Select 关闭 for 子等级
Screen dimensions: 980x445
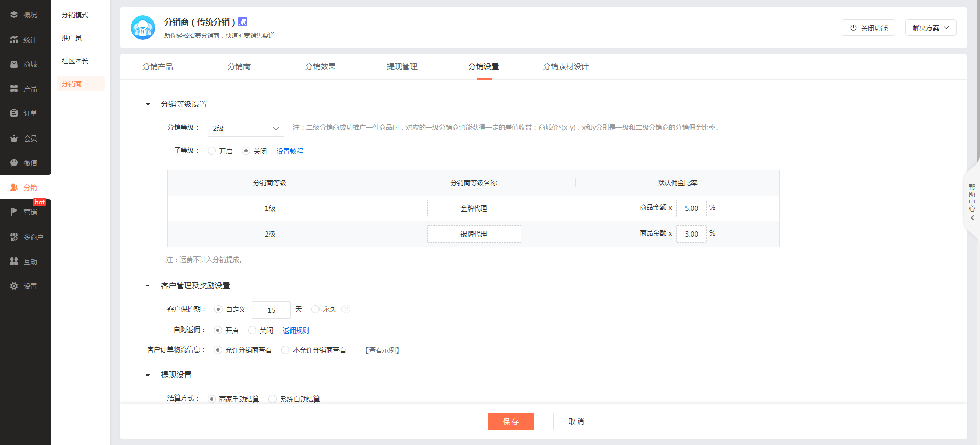246,151
